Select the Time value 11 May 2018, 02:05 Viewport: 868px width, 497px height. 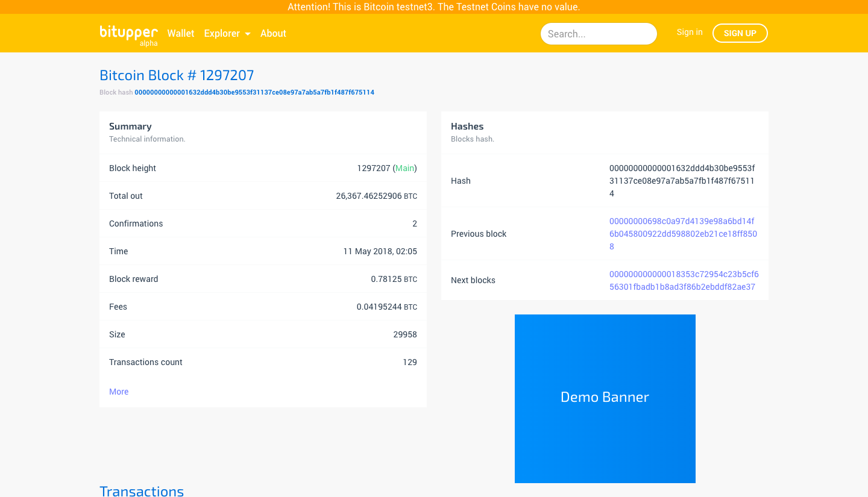tap(380, 251)
